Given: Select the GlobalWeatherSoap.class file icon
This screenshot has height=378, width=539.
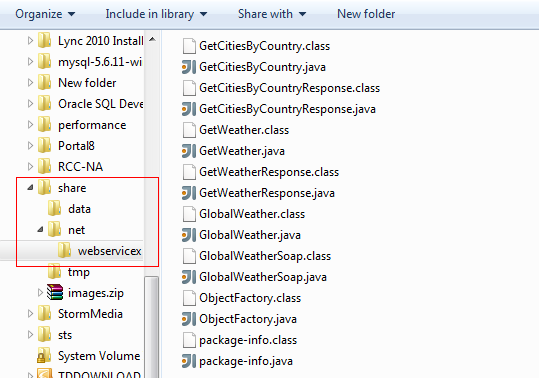Looking at the screenshot, I should coord(189,256).
